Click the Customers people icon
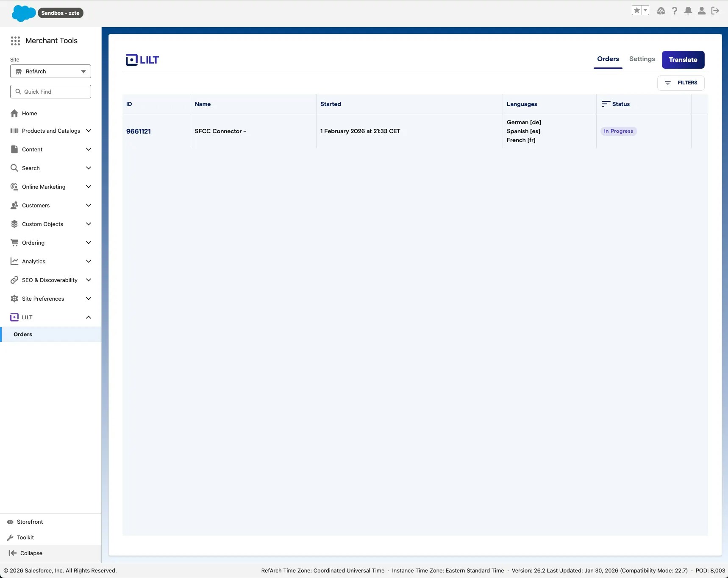This screenshot has height=578, width=728. tap(14, 205)
